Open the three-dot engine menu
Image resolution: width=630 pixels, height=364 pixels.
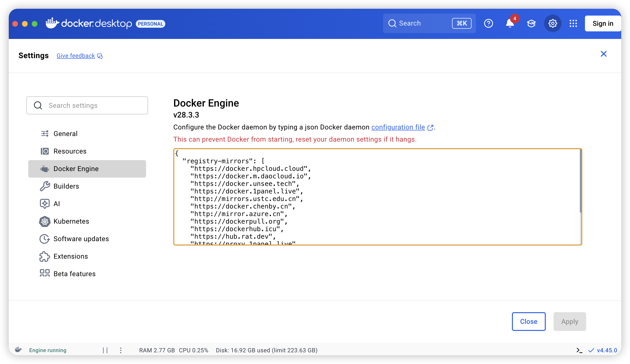pyautogui.click(x=121, y=350)
